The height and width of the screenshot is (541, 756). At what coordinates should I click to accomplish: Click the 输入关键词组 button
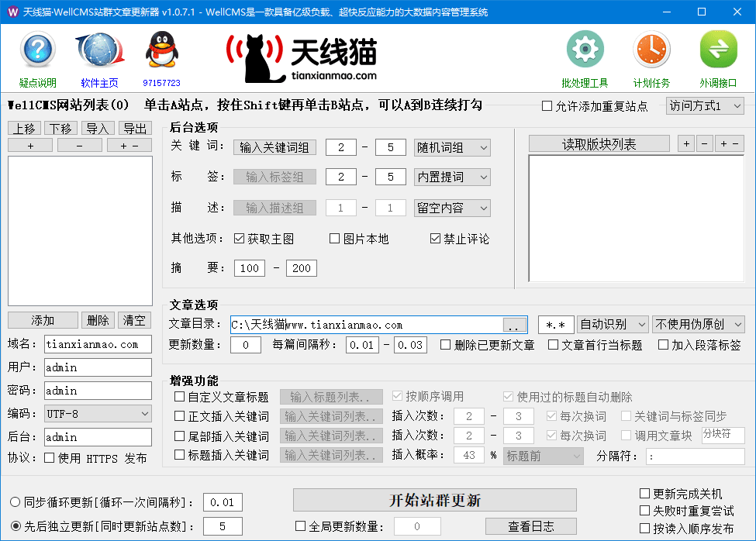coord(274,147)
